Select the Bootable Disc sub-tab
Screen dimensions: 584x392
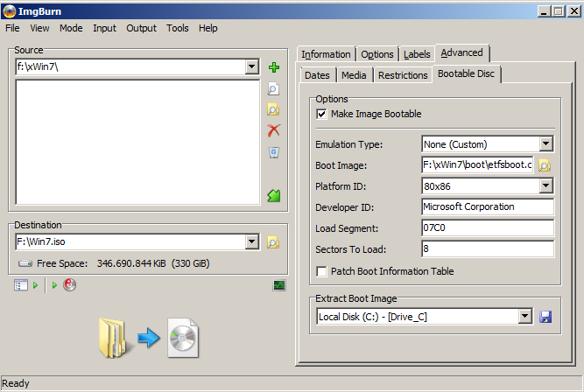tap(466, 74)
